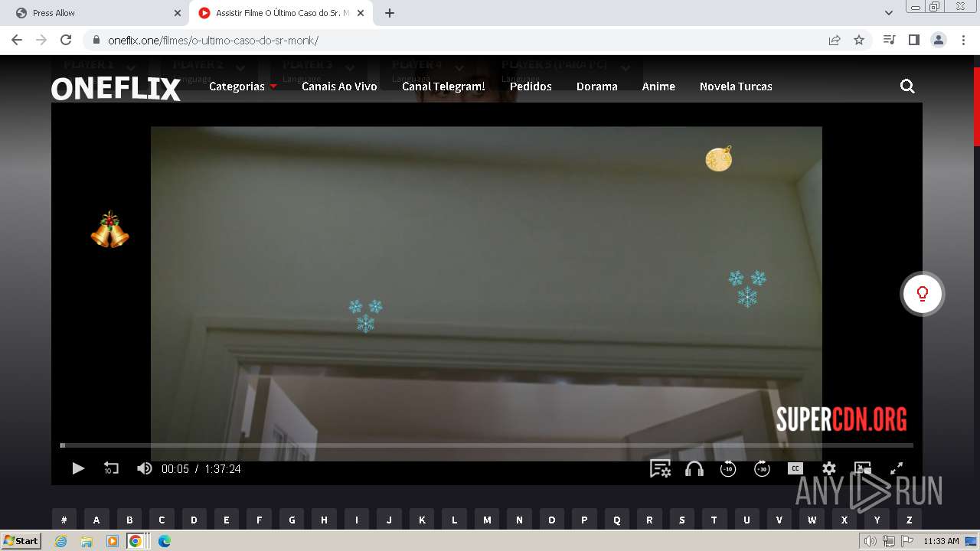Open the Dorama section

pos(597,86)
